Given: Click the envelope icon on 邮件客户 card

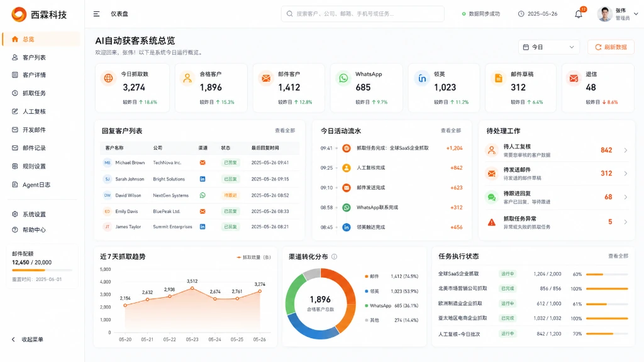Looking at the screenshot, I should pos(266,78).
